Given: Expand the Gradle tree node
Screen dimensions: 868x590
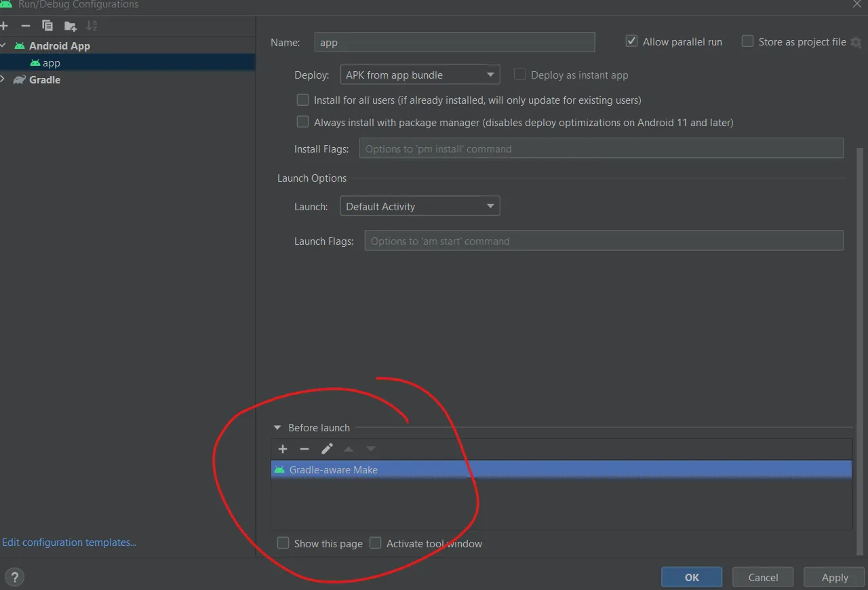Looking at the screenshot, I should click(3, 79).
